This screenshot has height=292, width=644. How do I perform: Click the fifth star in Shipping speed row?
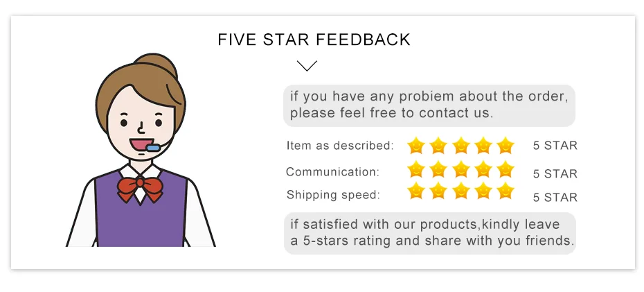[506, 191]
